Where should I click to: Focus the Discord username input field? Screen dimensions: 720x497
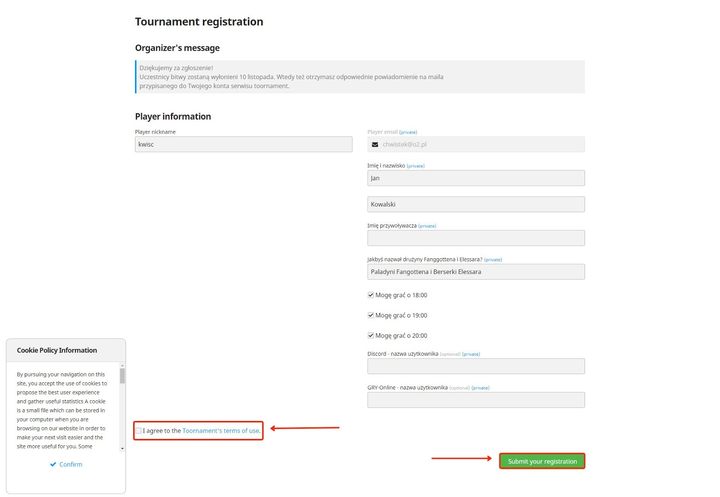coord(476,366)
